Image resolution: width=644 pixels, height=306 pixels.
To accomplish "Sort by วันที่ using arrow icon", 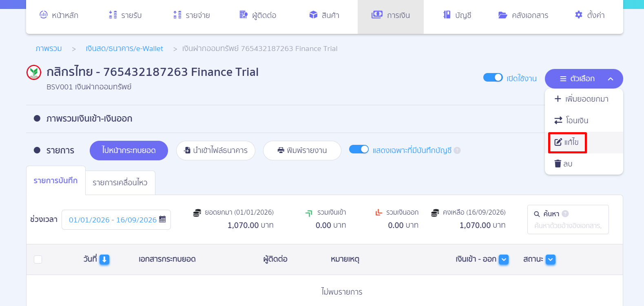I will pyautogui.click(x=104, y=259).
